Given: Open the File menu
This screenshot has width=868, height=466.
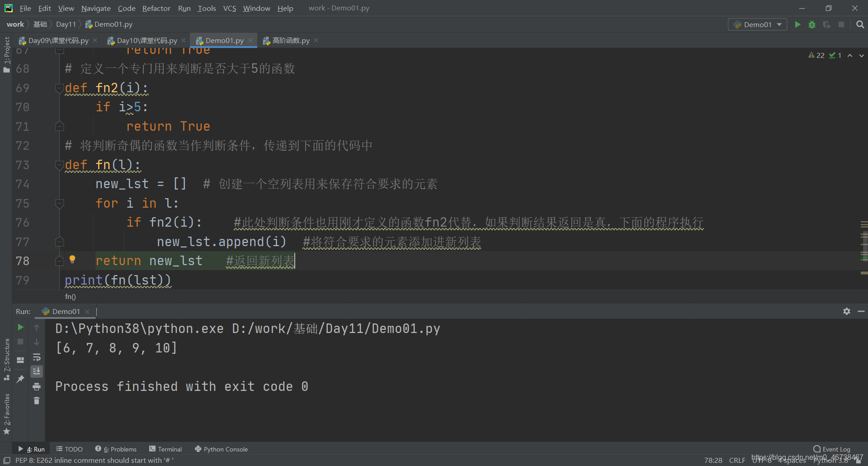Looking at the screenshot, I should coord(25,8).
